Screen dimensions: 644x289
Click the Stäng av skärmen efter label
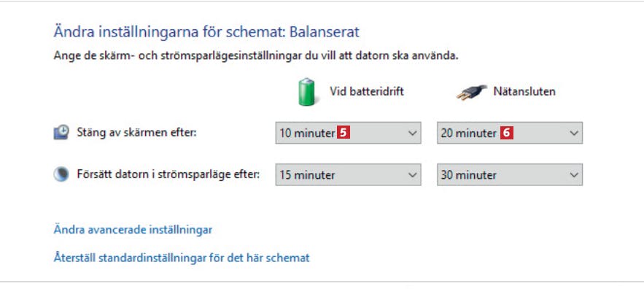(x=137, y=132)
